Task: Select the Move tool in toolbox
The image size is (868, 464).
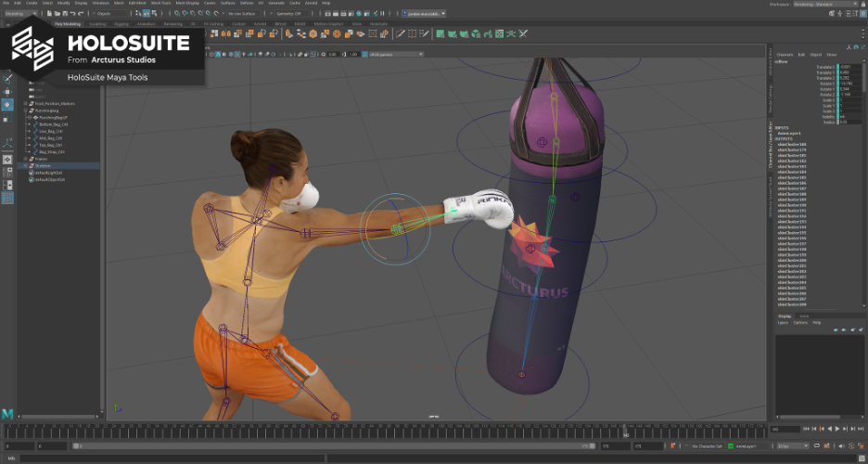Action: pos(7,92)
